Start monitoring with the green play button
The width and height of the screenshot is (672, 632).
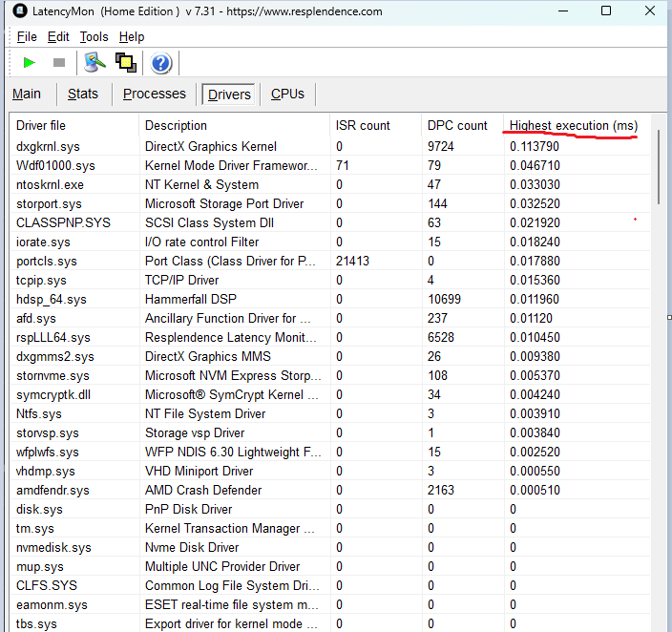pyautogui.click(x=29, y=63)
